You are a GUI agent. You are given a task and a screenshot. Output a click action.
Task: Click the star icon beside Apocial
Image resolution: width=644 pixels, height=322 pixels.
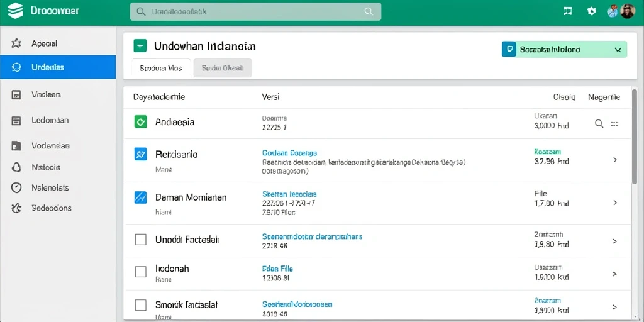coord(16,43)
